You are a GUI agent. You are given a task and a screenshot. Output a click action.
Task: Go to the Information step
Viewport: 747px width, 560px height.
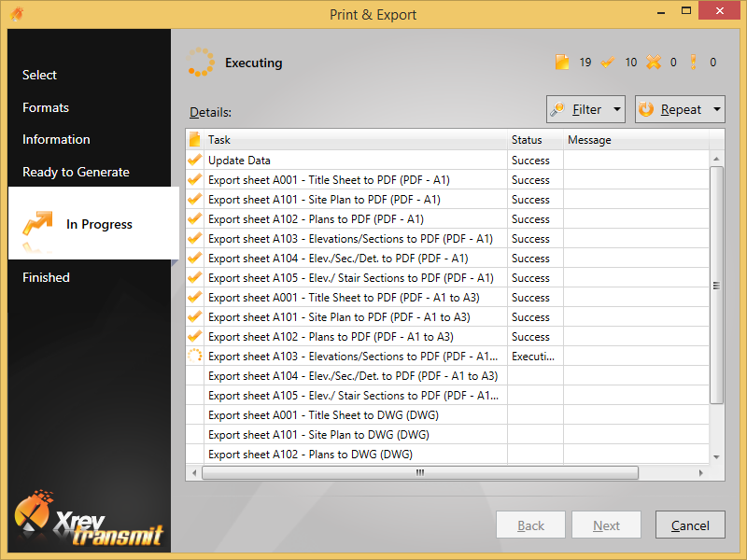pos(56,139)
